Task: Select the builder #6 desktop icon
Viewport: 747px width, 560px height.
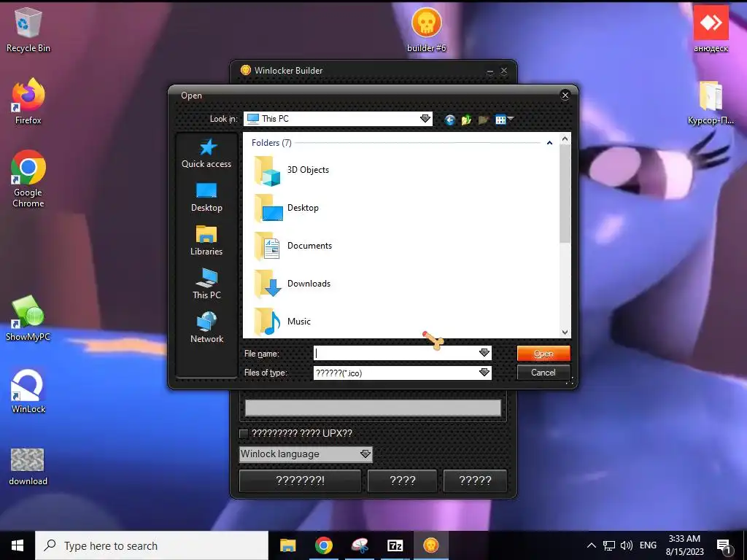Action: 426,29
